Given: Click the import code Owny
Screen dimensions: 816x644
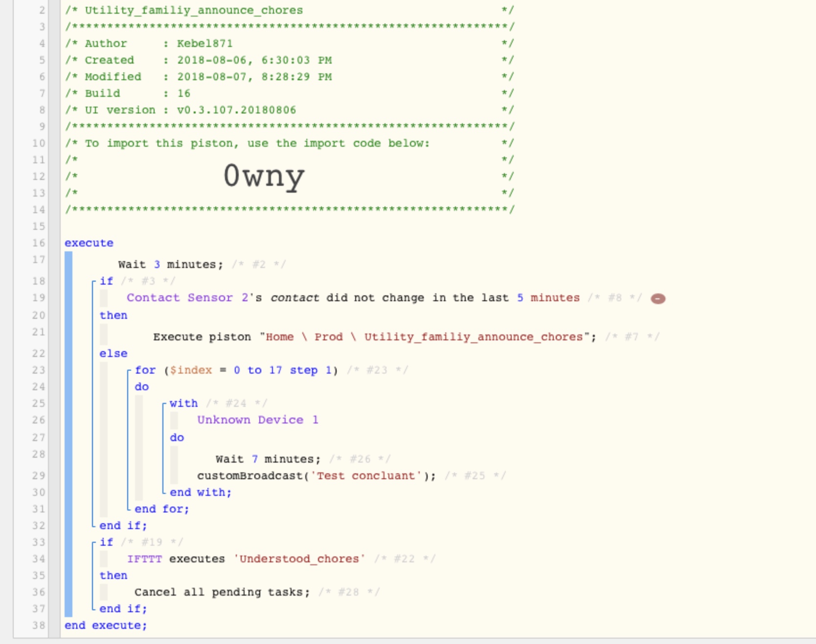Looking at the screenshot, I should pyautogui.click(x=264, y=176).
